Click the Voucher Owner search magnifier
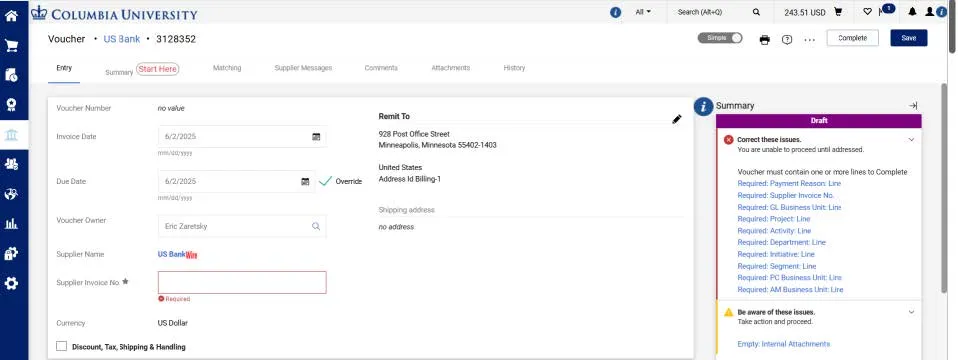This screenshot has height=360, width=958. click(x=316, y=226)
